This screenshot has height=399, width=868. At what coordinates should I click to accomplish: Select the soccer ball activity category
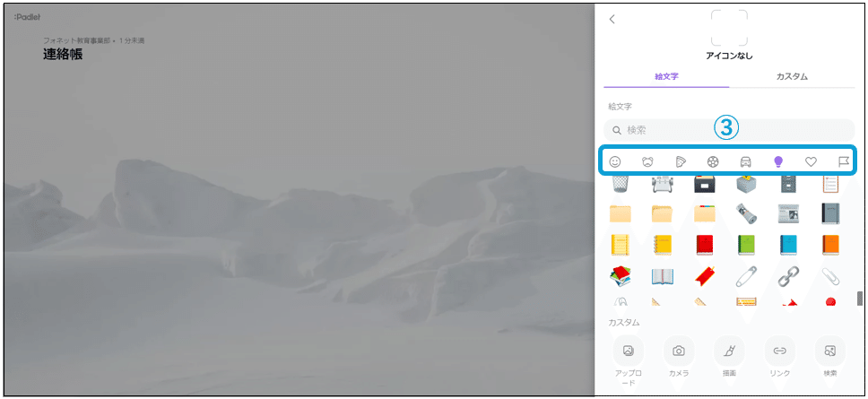point(713,161)
